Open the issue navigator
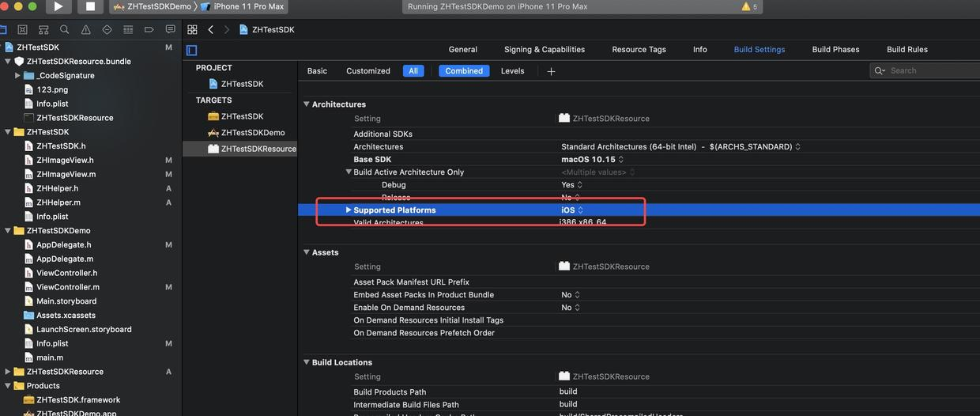 86,29
